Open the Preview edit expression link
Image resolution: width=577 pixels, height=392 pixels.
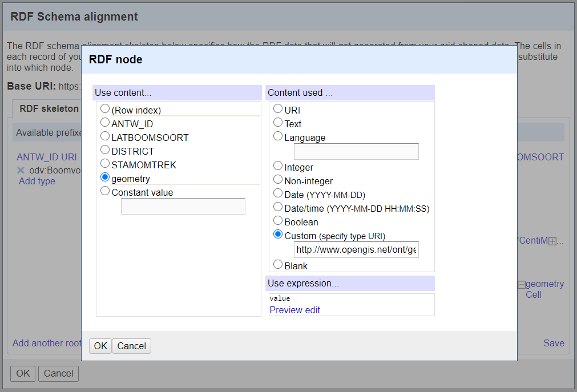294,310
